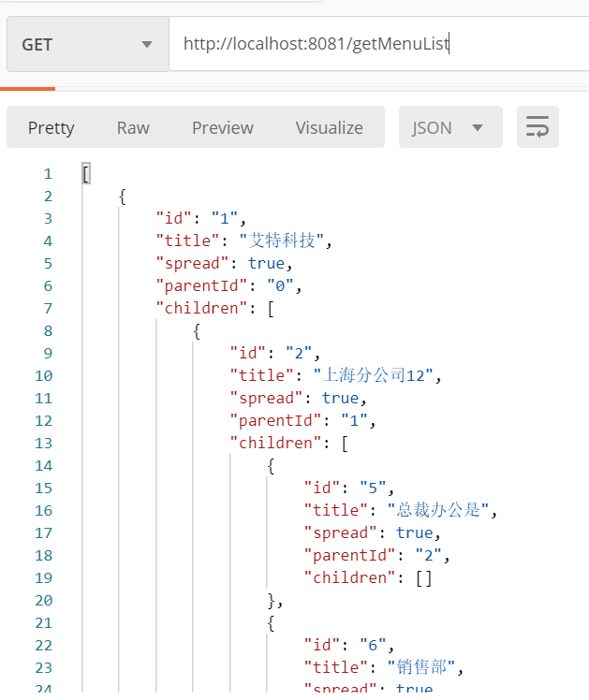The image size is (589, 700).
Task: Select the title value "总裁办公是"
Action: (438, 510)
